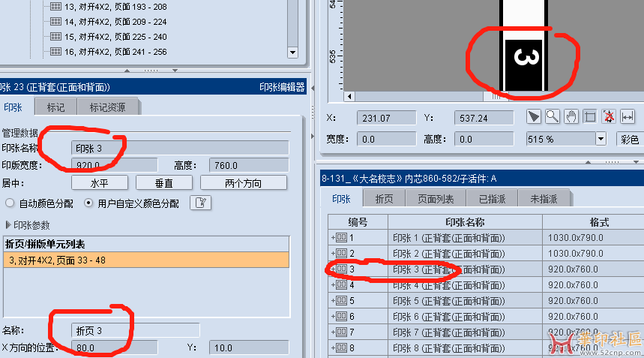This screenshot has height=358, width=644.
Task: Click preview horizontal scrollbar left arrow
Action: (349, 97)
